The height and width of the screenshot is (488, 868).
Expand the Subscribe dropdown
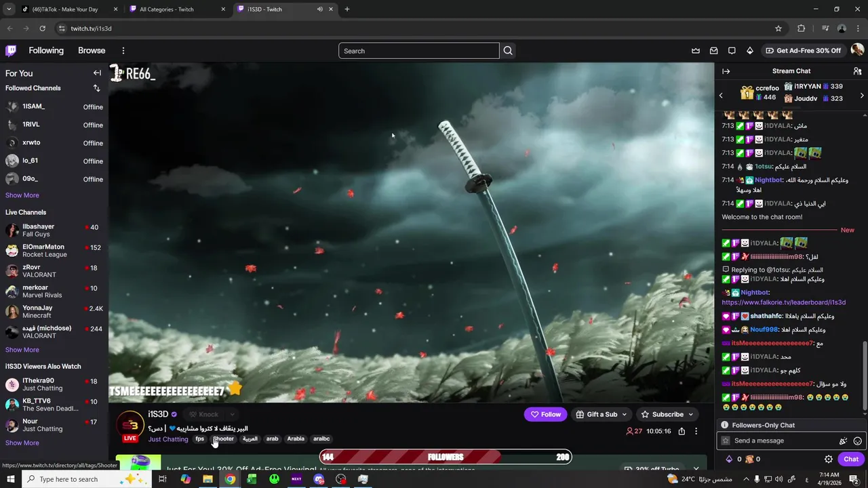691,414
